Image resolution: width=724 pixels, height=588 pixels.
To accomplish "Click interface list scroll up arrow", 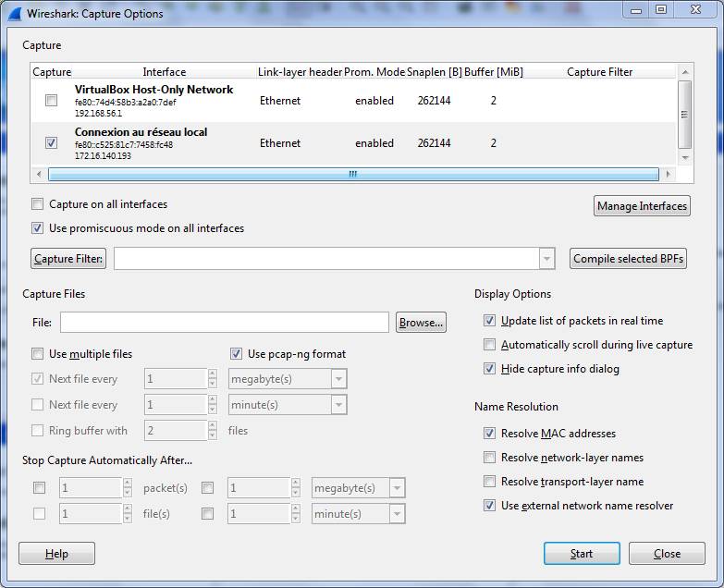I will coord(685,72).
